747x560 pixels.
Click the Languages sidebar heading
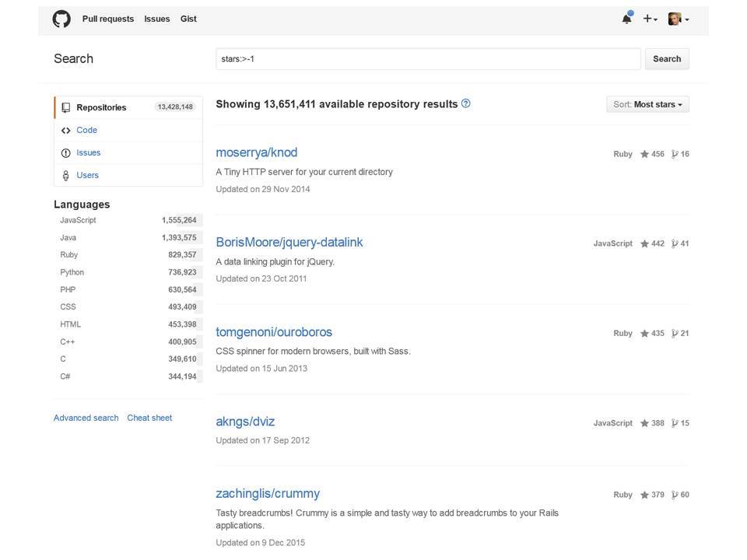click(82, 205)
